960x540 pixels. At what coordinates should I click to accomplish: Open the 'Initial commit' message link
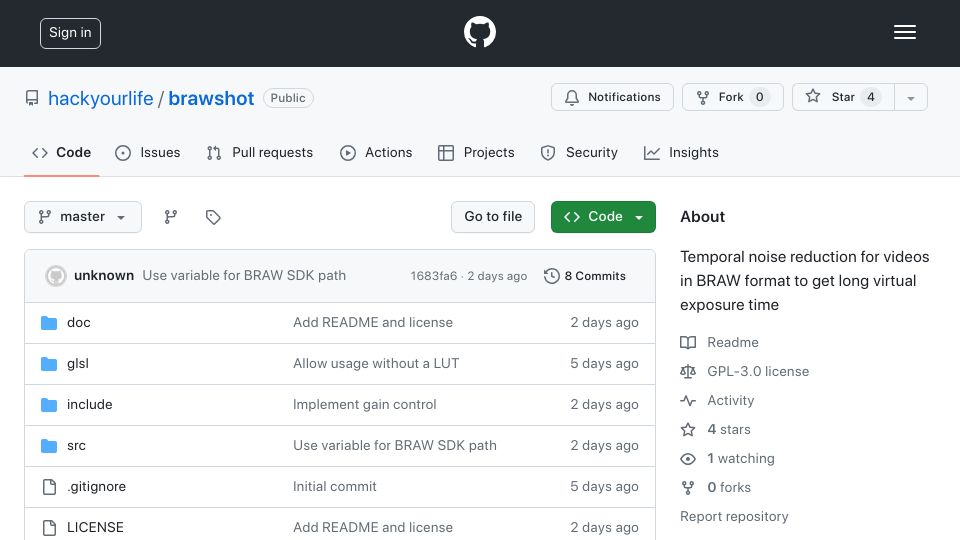coord(334,487)
